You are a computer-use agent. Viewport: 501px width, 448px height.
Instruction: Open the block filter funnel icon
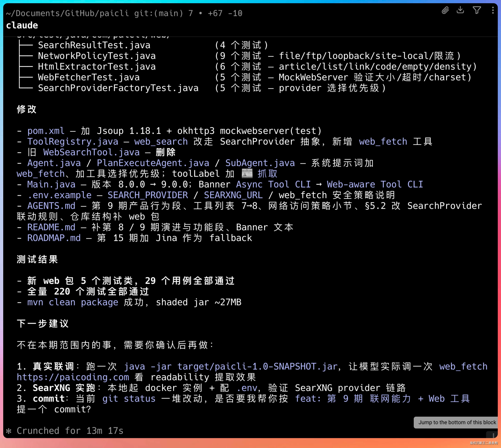tap(477, 10)
